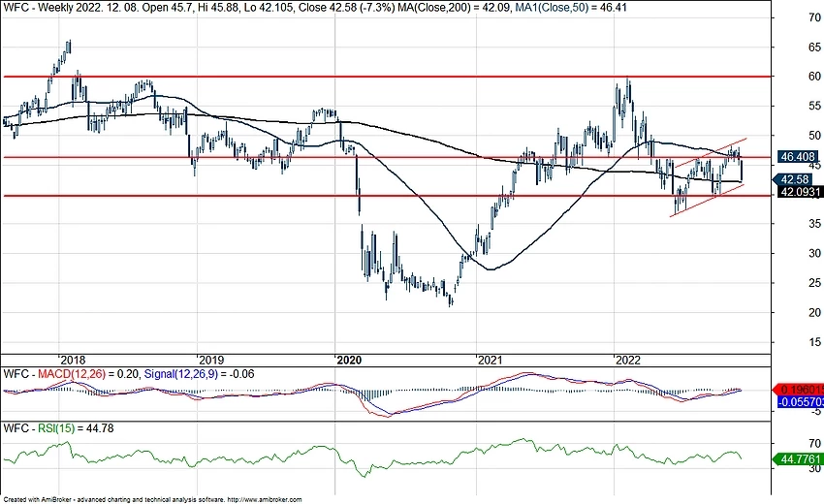This screenshot has height=504, width=824.
Task: Click the 70 level on the RSI axis
Action: click(814, 444)
